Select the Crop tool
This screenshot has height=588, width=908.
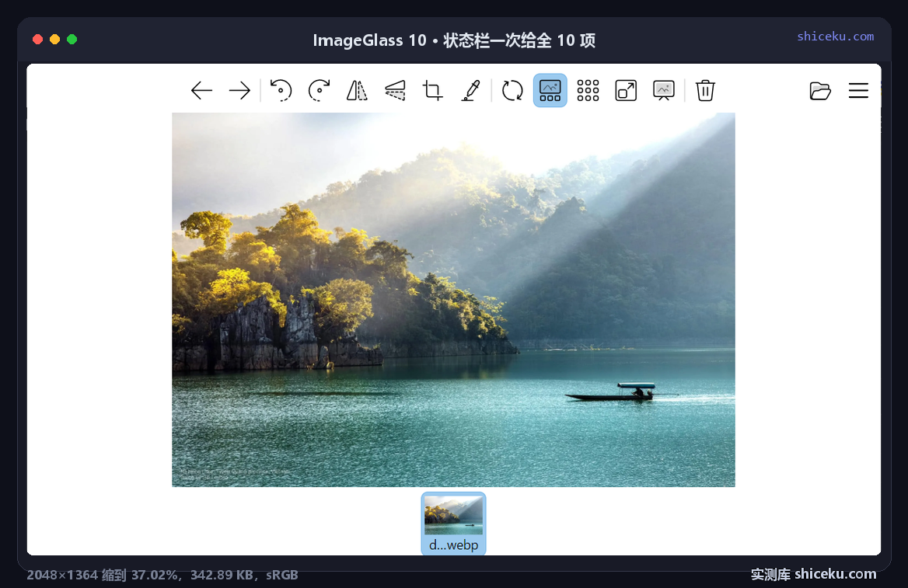[432, 91]
